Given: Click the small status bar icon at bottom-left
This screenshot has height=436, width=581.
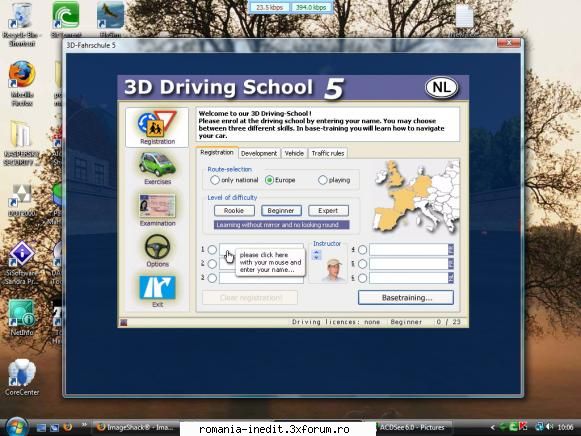Looking at the screenshot, I should (124, 323).
